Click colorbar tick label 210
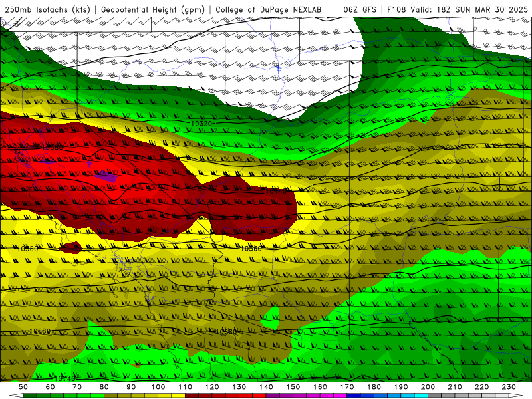 click(455, 387)
